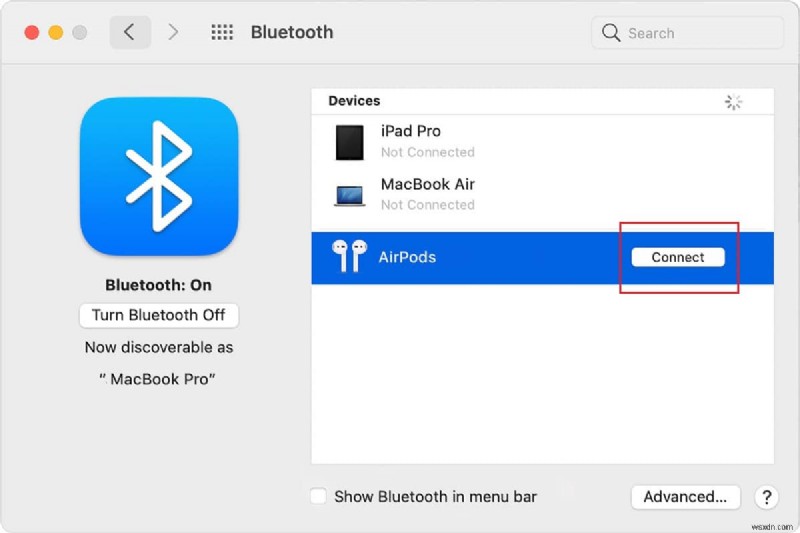Close the Bluetooth window with red button

32,33
